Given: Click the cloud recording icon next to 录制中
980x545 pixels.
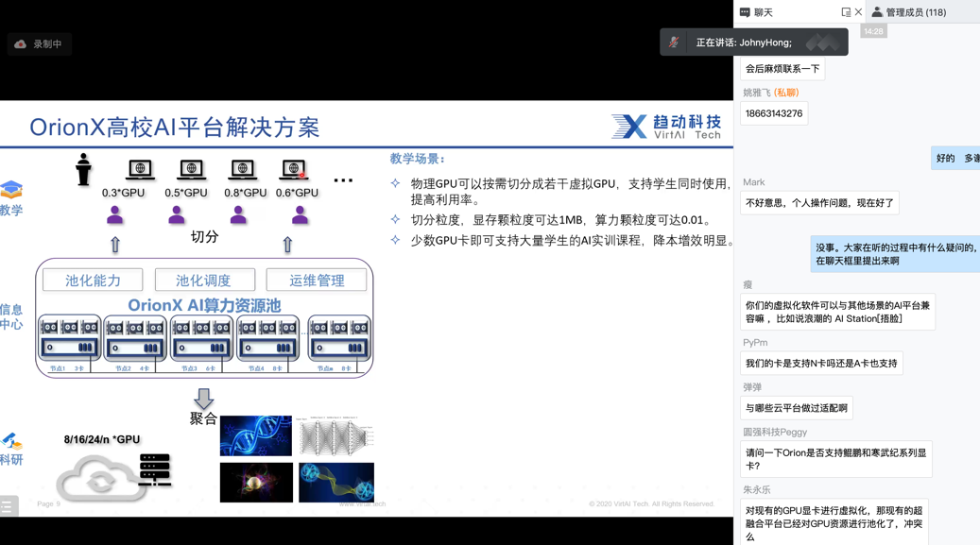Looking at the screenshot, I should pos(22,43).
